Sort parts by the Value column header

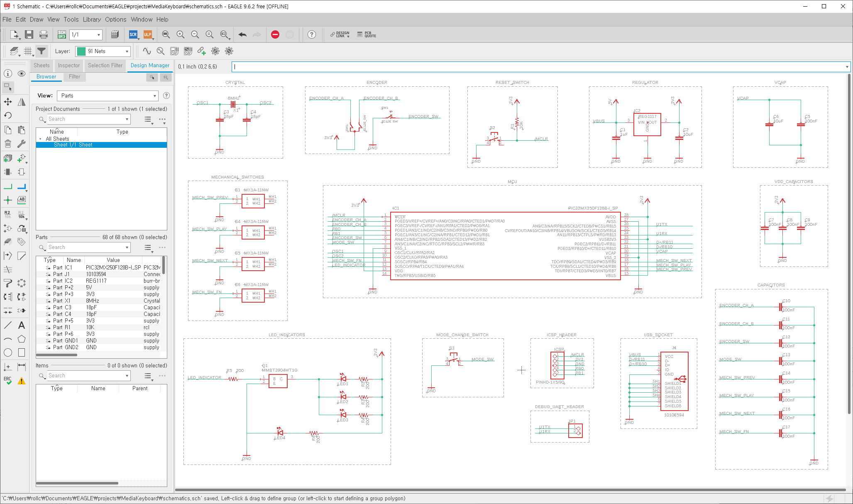[113, 260]
